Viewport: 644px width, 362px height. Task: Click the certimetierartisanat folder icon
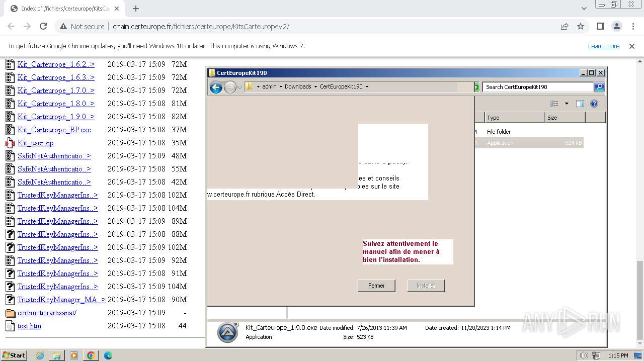[x=10, y=313]
